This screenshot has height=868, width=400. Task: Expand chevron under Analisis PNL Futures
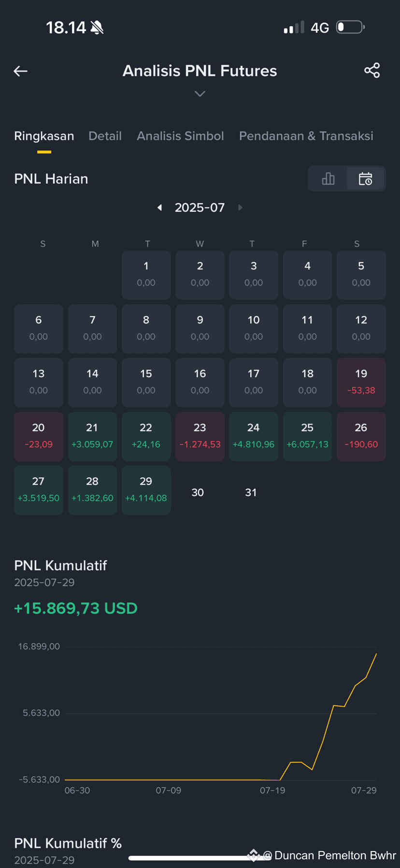pyautogui.click(x=200, y=94)
